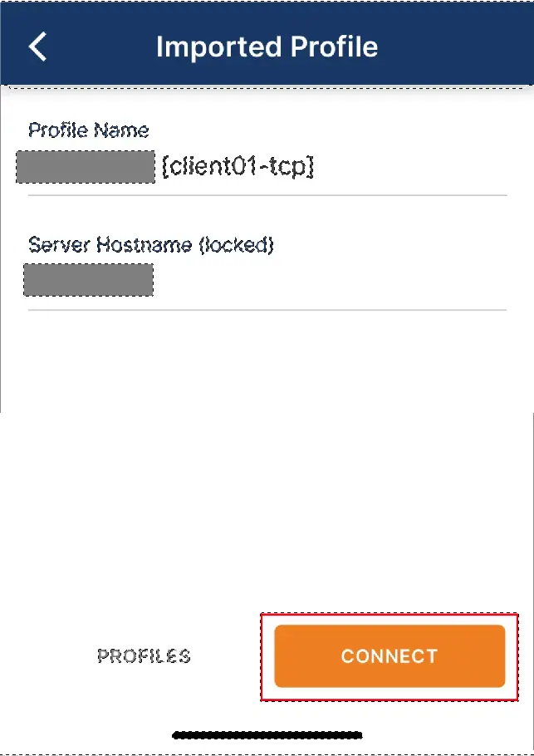Open the PROFILES list button
Screen dimensions: 534x756
[145, 655]
